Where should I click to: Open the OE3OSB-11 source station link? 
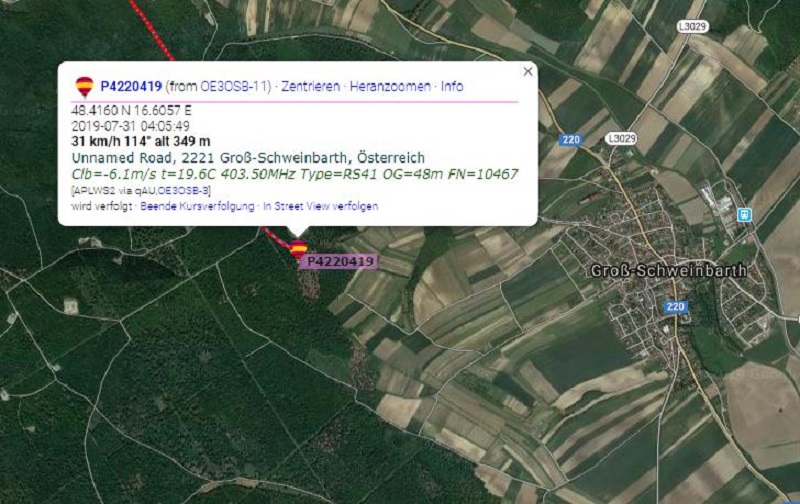(234, 86)
